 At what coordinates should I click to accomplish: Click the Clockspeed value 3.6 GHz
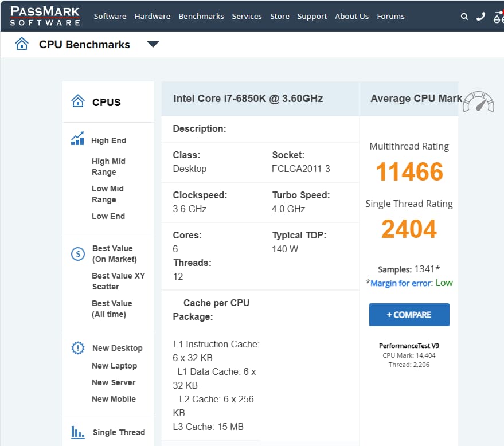(190, 209)
